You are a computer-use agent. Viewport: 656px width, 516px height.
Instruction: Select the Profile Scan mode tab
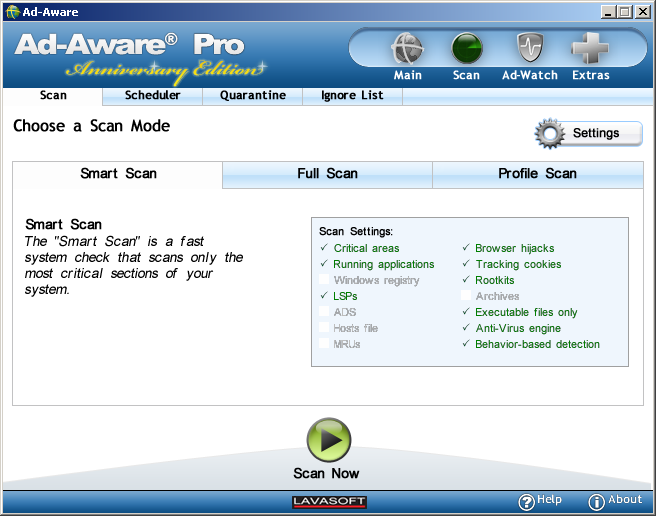(538, 174)
